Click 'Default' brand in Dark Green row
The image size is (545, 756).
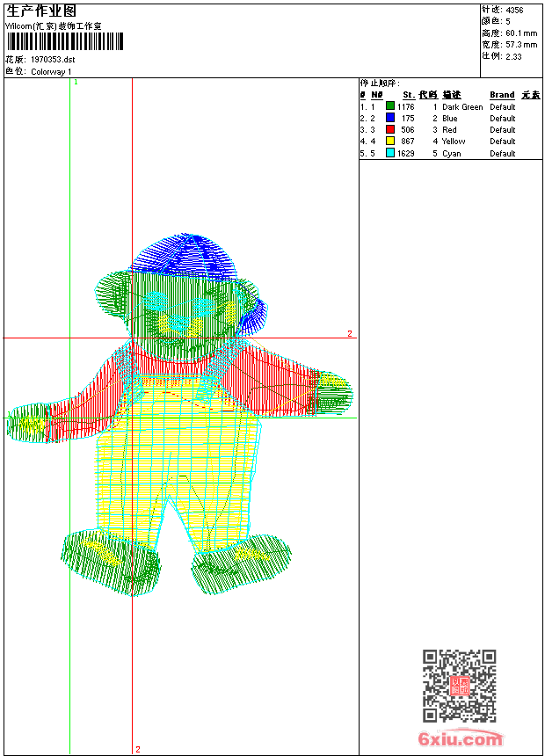(x=503, y=107)
